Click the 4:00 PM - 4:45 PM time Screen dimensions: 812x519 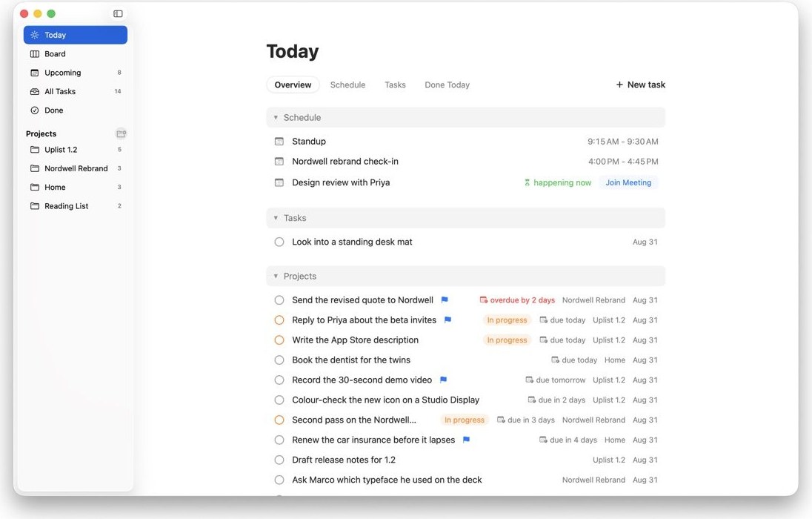click(623, 161)
